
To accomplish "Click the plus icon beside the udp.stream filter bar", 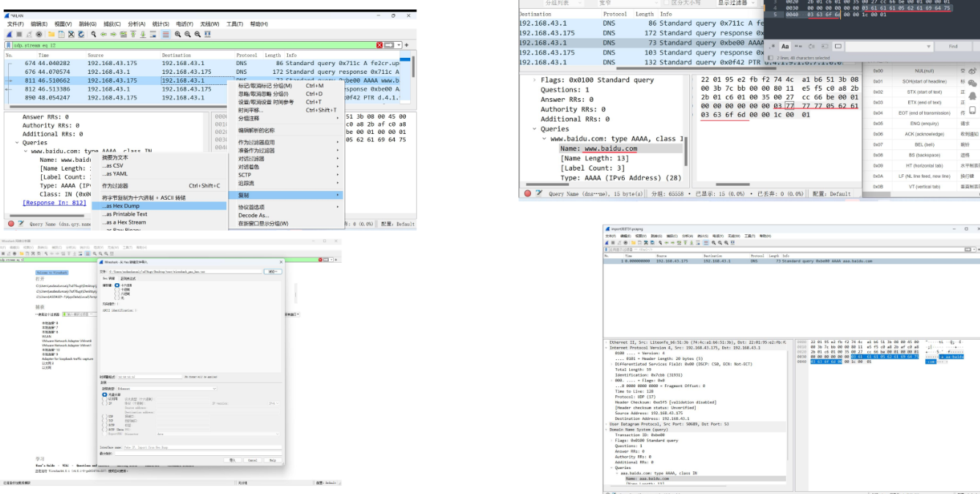I will coord(407,45).
